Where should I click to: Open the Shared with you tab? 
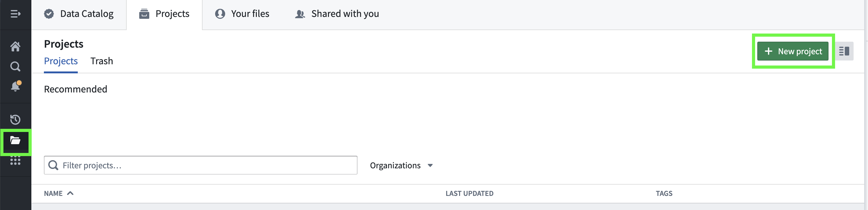(337, 14)
